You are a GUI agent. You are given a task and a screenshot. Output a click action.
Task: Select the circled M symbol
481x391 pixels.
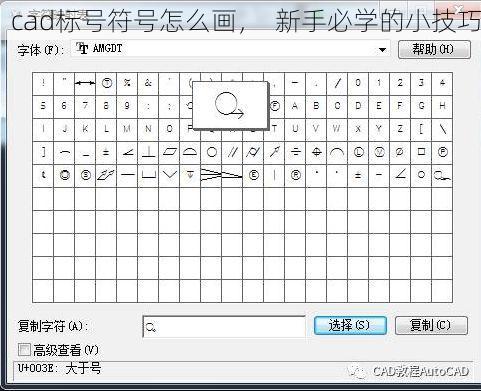coord(379,152)
